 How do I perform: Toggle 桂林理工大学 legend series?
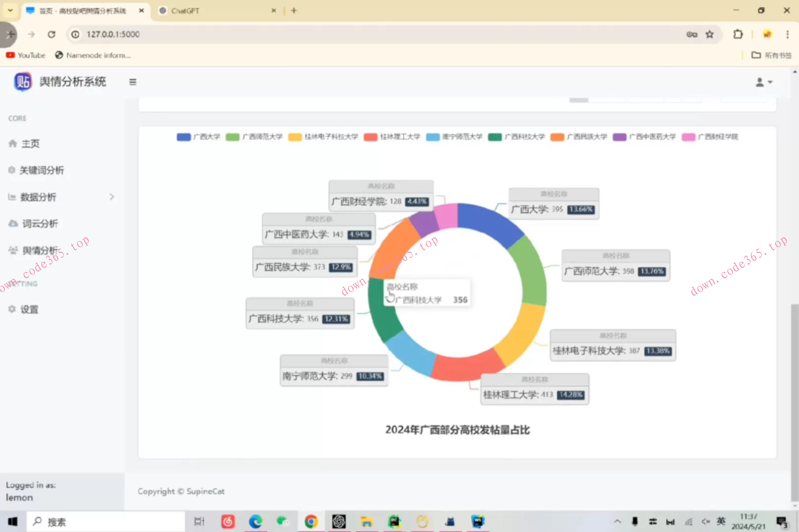click(x=392, y=137)
